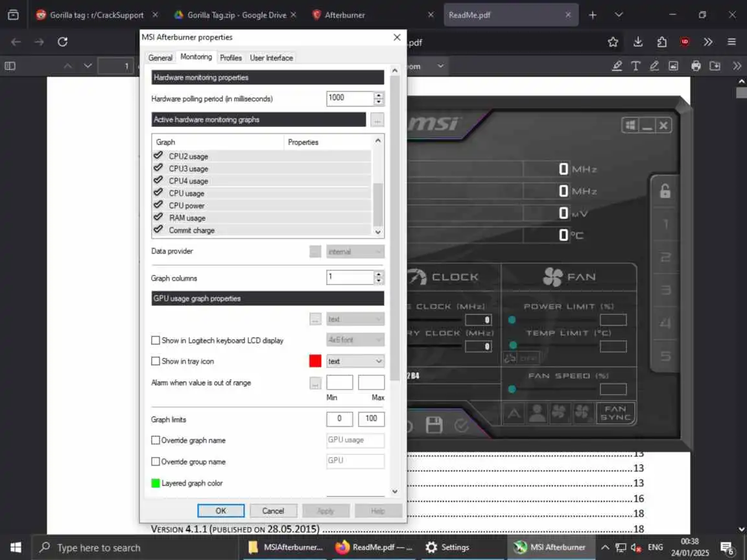Switch to the Profiles tab

pos(231,58)
